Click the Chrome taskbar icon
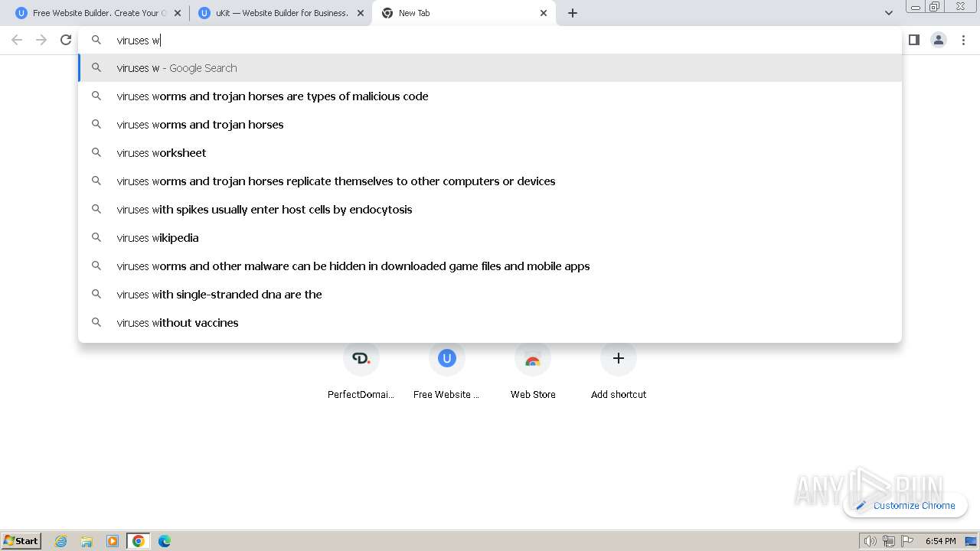The image size is (980, 551). coord(139,541)
